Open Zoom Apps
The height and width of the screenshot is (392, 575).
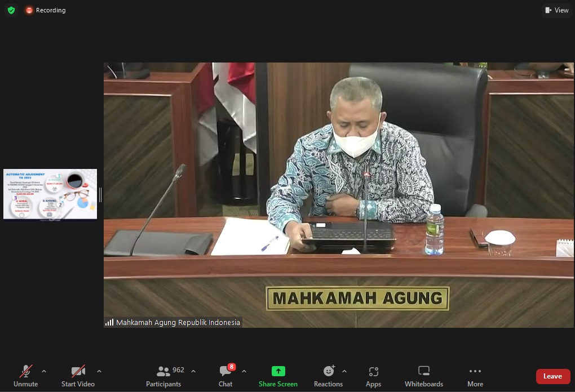point(373,376)
